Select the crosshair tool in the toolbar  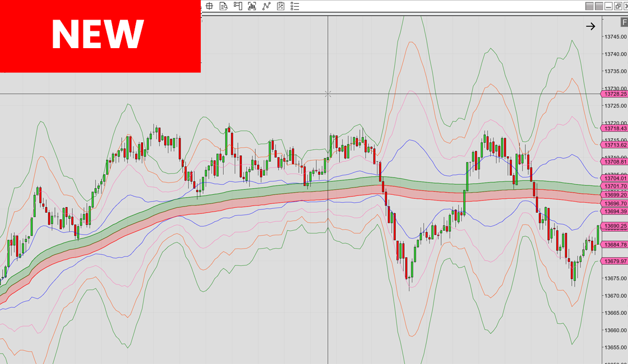(x=209, y=6)
